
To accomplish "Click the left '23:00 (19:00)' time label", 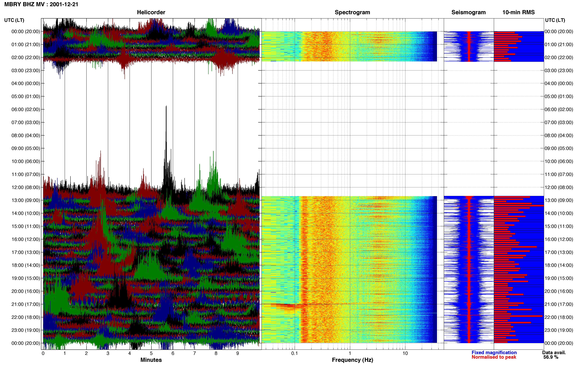I will 26,330.
